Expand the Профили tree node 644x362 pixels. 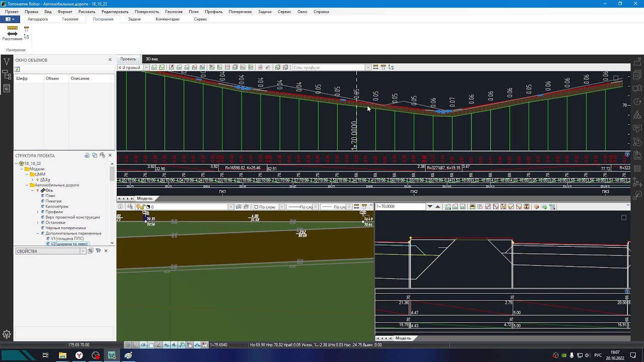click(x=37, y=212)
